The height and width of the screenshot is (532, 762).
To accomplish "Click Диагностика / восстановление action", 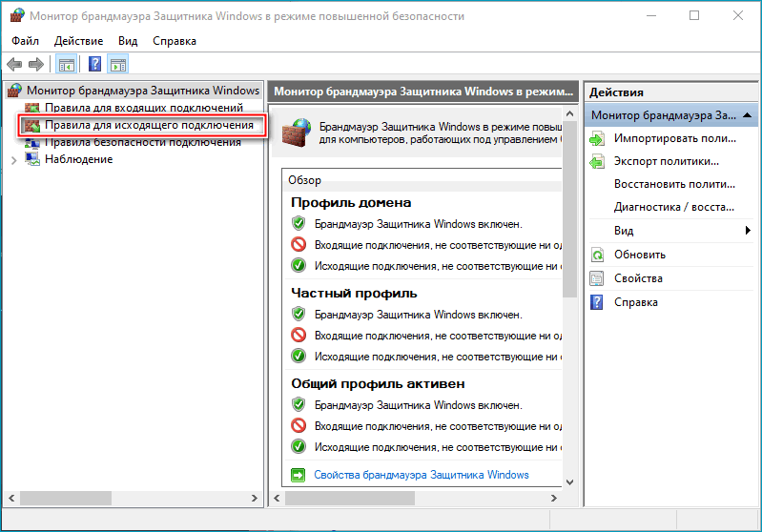I will [674, 207].
